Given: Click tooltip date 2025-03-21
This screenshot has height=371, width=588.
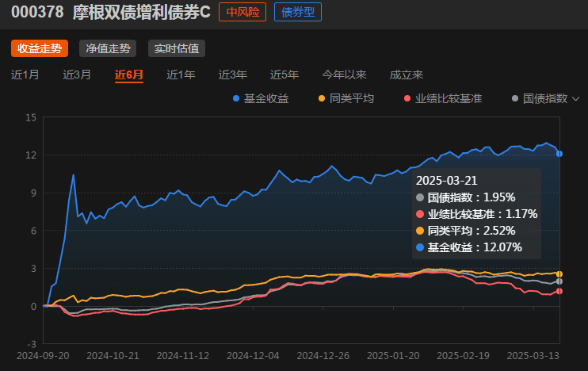Looking at the screenshot, I should click(447, 181).
